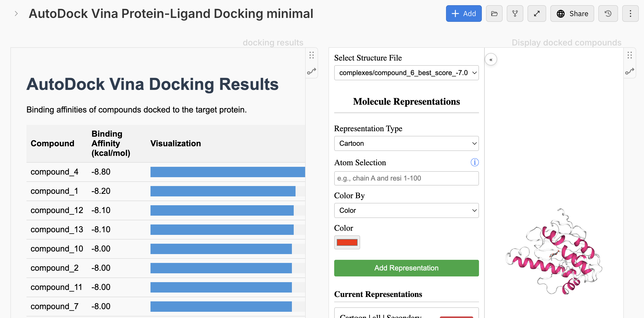Viewport: 644px width, 318px height.
Task: Click the green Add Representation button
Action: 406,268
